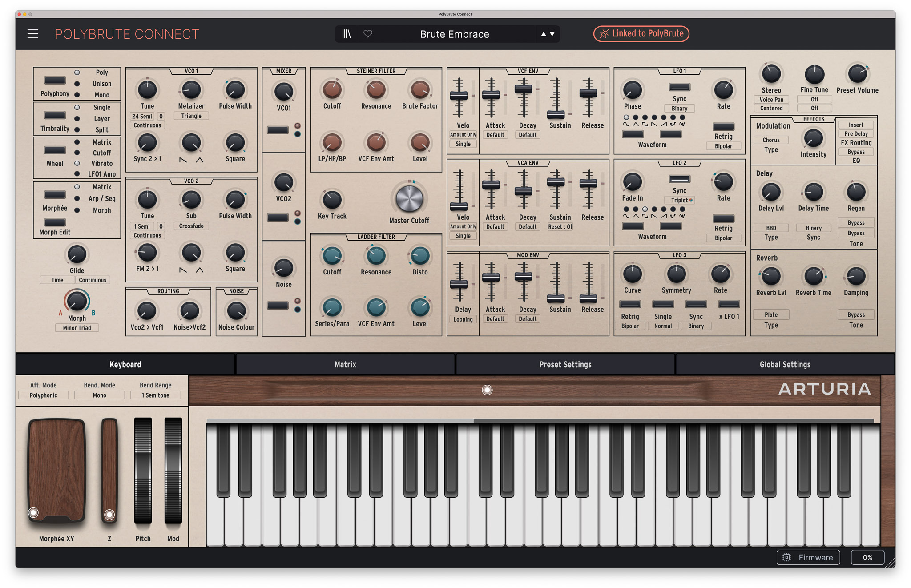Open the Modulation Type Chorus dropdown

click(x=771, y=140)
